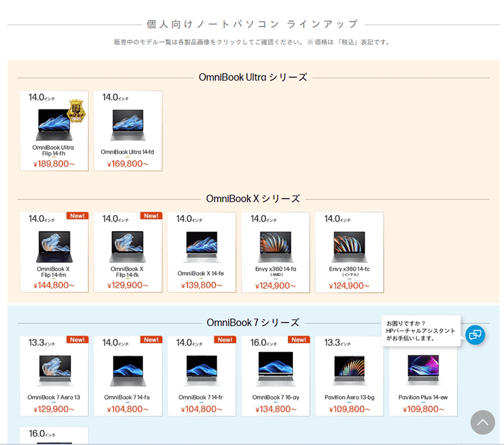This screenshot has height=445, width=504.
Task: Click the New! badge on OmniBook 7 Aero 13
Action: point(77,340)
